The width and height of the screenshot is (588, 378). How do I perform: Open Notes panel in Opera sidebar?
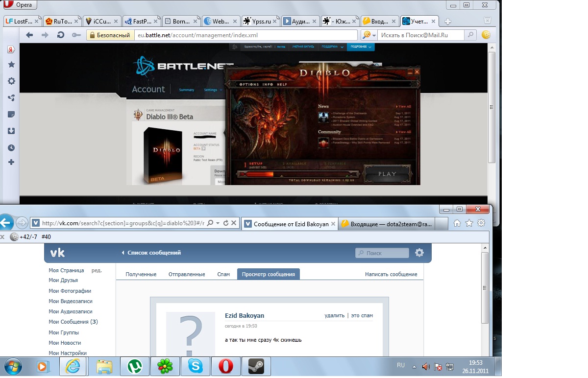click(x=11, y=115)
